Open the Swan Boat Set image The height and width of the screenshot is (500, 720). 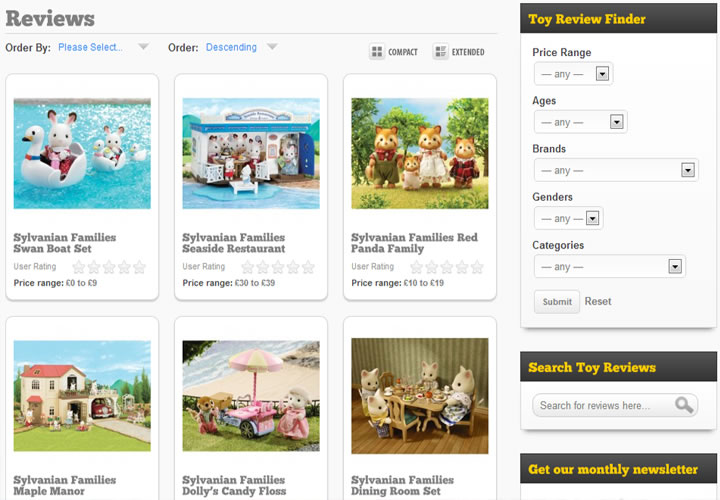coord(82,153)
